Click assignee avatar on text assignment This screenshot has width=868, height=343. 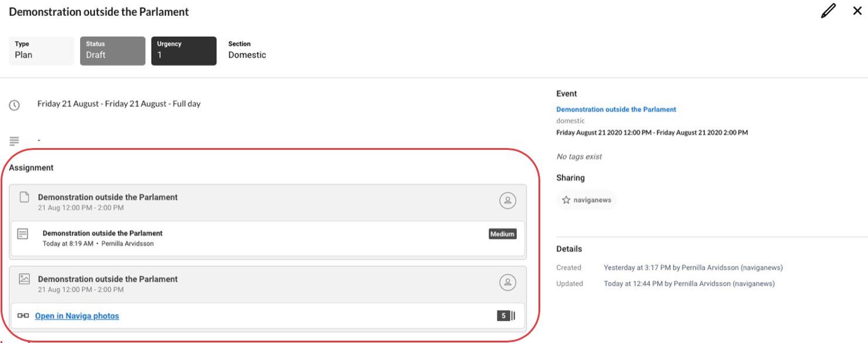(507, 201)
